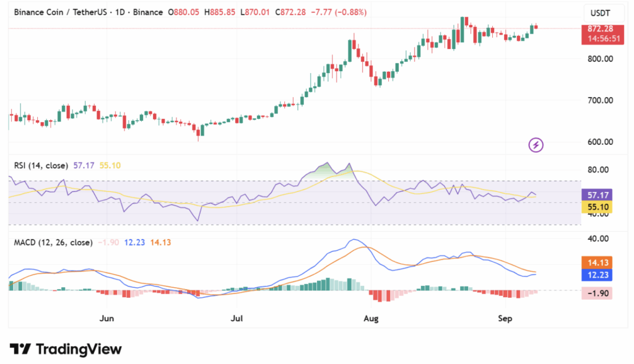Screen dimensions: 634x364
Task: Click the blue 12.23 MACD axis tag
Action: click(x=597, y=275)
